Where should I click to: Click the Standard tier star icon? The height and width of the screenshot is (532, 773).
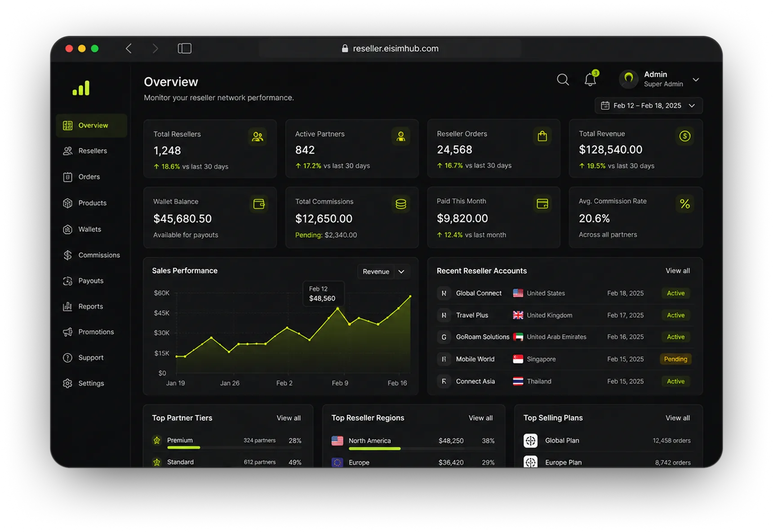pos(157,462)
